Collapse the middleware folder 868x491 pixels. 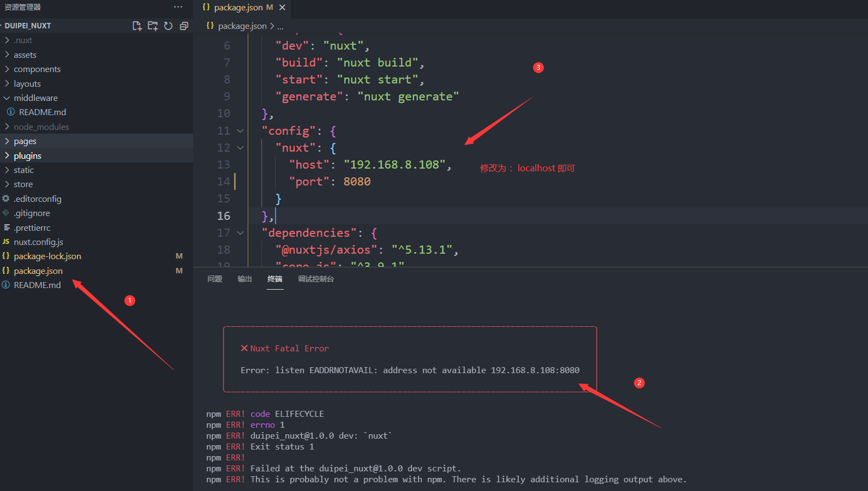click(x=97, y=98)
